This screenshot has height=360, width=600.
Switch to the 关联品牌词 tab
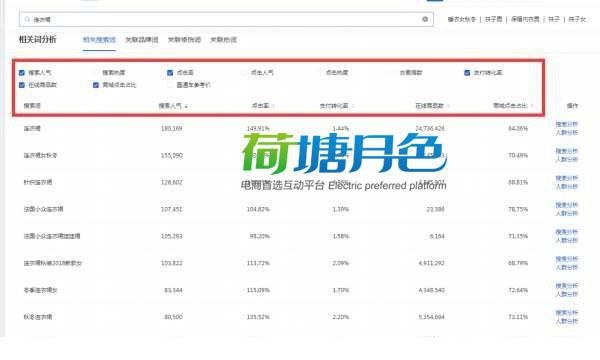[142, 39]
